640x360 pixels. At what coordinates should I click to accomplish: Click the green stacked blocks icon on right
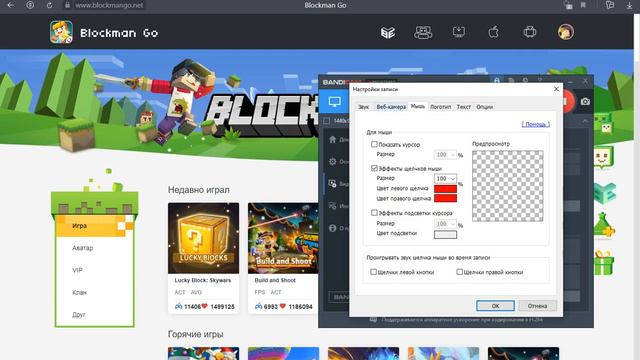tap(605, 193)
